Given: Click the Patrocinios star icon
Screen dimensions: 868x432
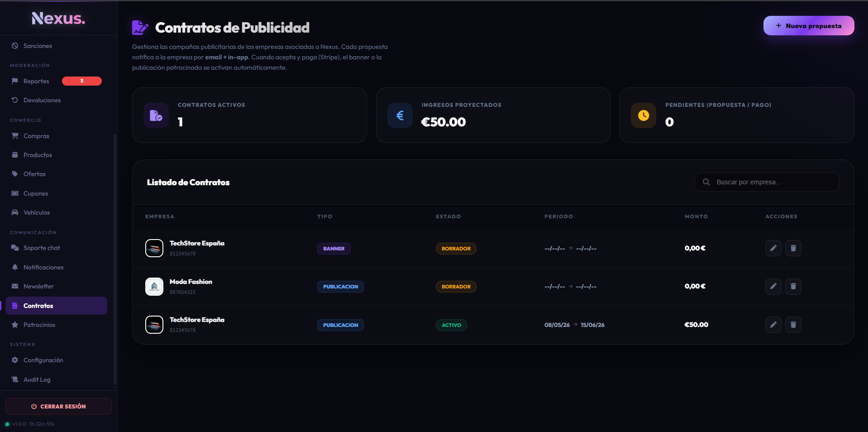Looking at the screenshot, I should [x=15, y=325].
